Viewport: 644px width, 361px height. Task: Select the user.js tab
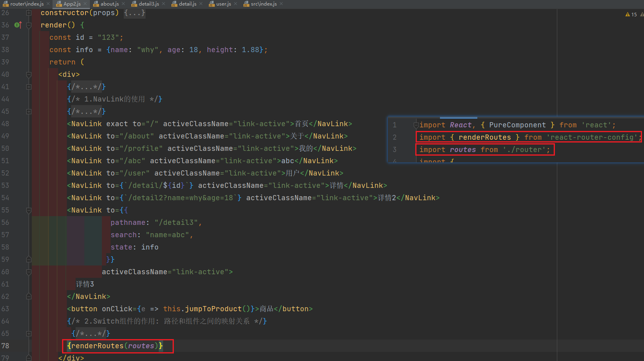[x=224, y=4]
